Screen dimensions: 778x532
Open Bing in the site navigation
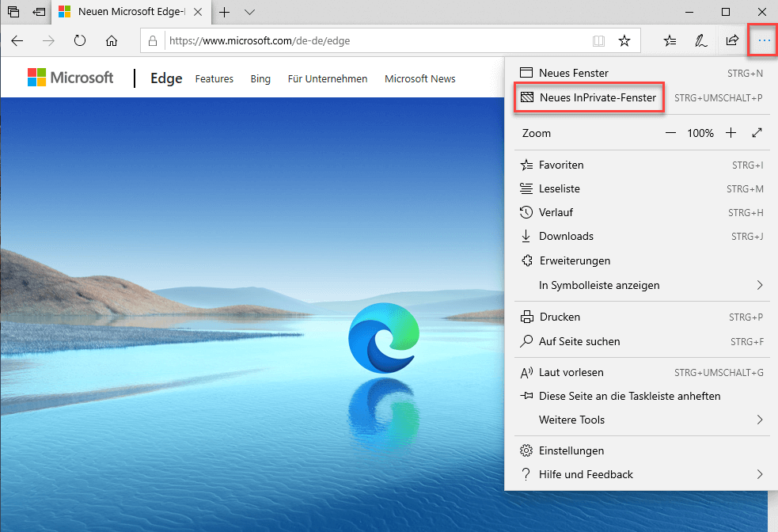pos(260,79)
